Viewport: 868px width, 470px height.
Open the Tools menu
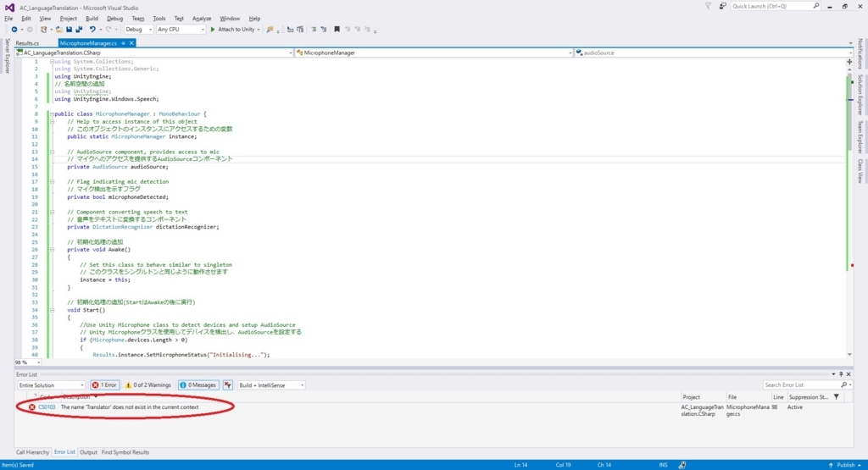pyautogui.click(x=159, y=19)
